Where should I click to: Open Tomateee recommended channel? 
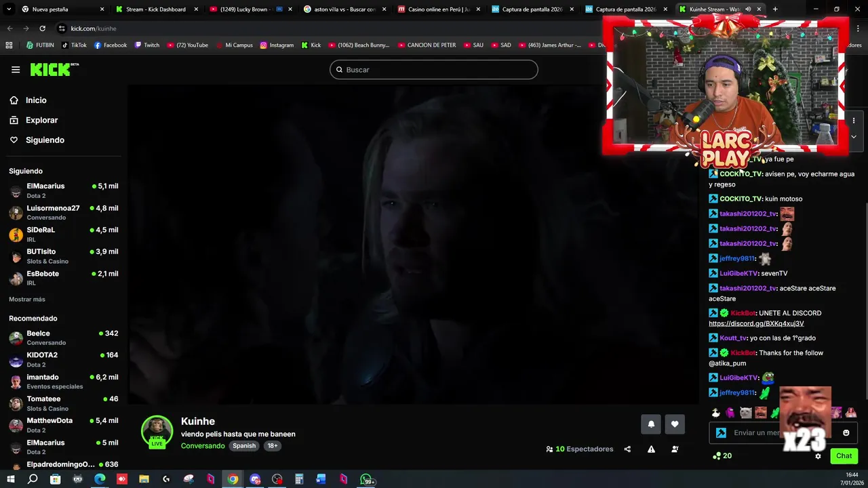tap(64, 403)
